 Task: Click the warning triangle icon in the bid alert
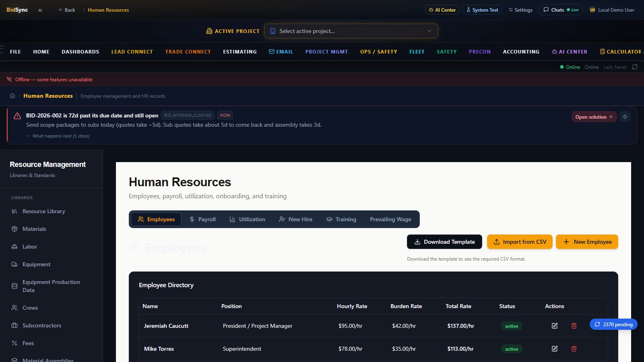17,116
